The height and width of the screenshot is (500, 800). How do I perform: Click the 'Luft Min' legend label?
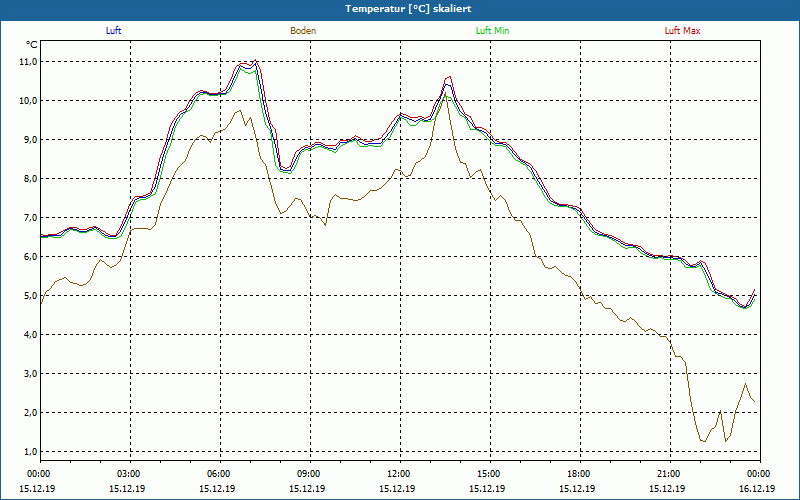492,31
